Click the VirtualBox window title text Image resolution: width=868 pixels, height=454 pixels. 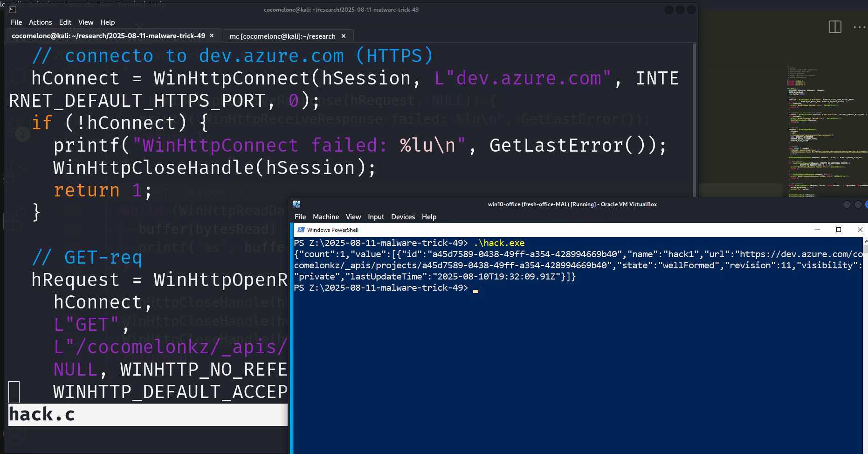pyautogui.click(x=572, y=204)
